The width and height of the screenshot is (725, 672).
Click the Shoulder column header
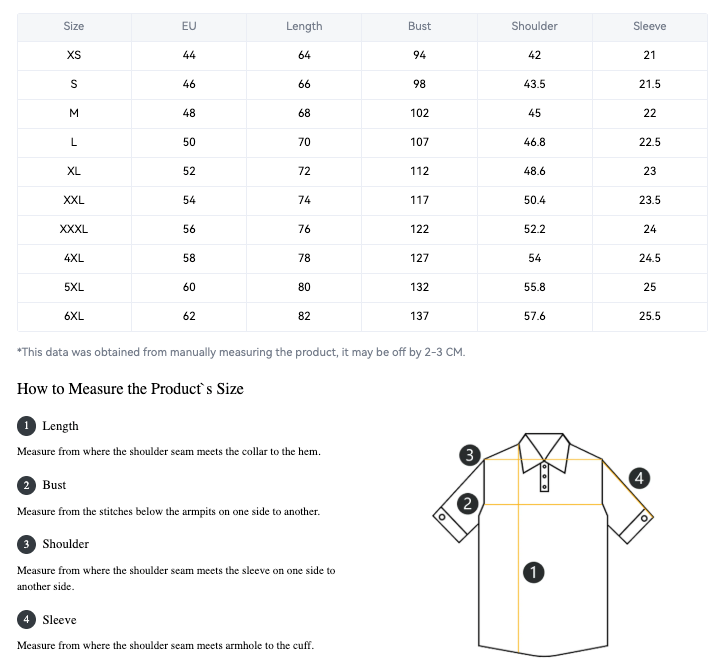click(x=535, y=26)
